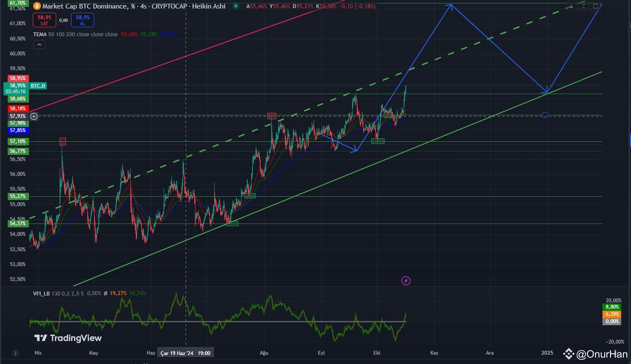Click the green down-arrow scale icon at top right

coord(571,6)
